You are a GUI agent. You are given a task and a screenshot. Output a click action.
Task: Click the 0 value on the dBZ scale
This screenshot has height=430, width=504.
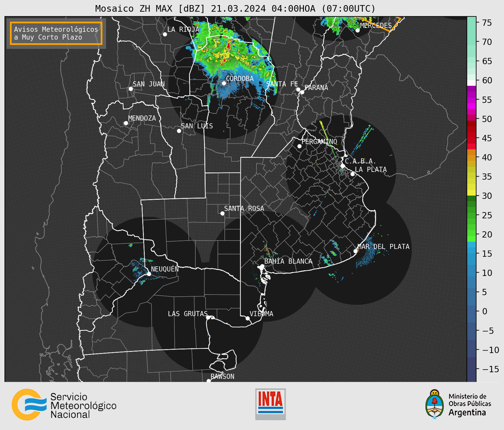click(x=485, y=311)
